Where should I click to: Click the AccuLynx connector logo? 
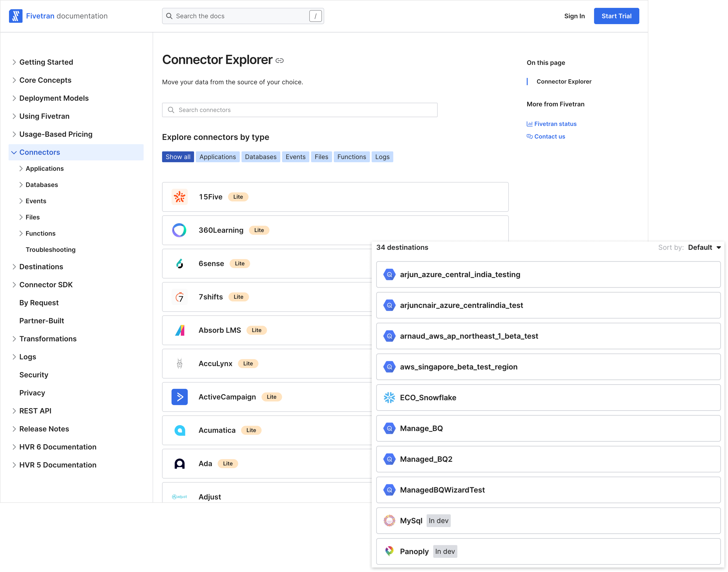tap(179, 363)
